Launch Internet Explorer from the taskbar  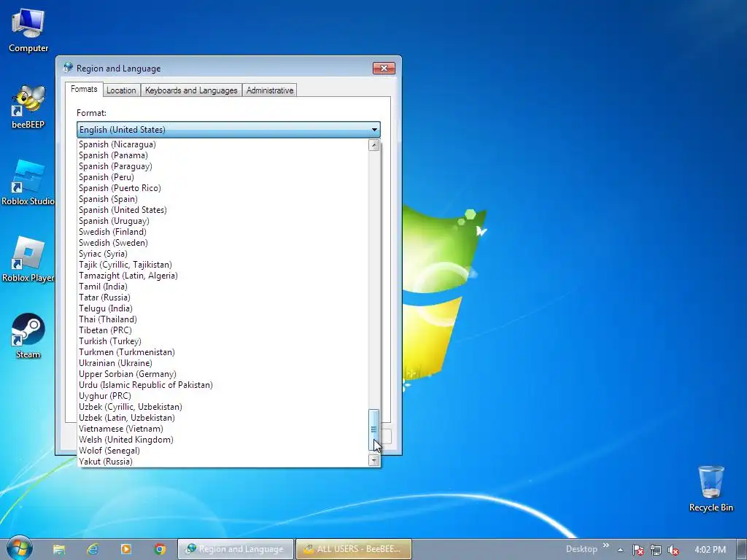[x=93, y=549]
